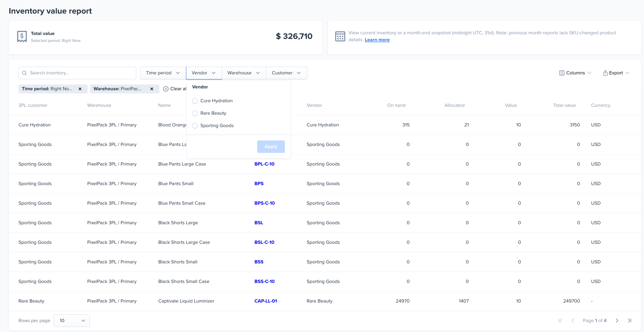The width and height of the screenshot is (644, 332).
Task: Open the BSL-C-10 SKU link
Action: [x=264, y=242]
